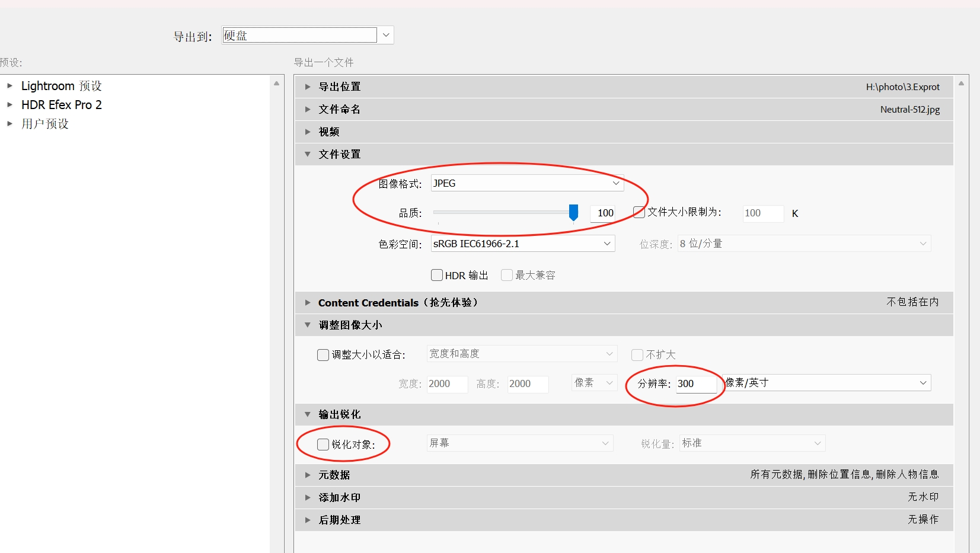Click the 品质 quality slider handle
This screenshot has height=553, width=980.
(573, 212)
